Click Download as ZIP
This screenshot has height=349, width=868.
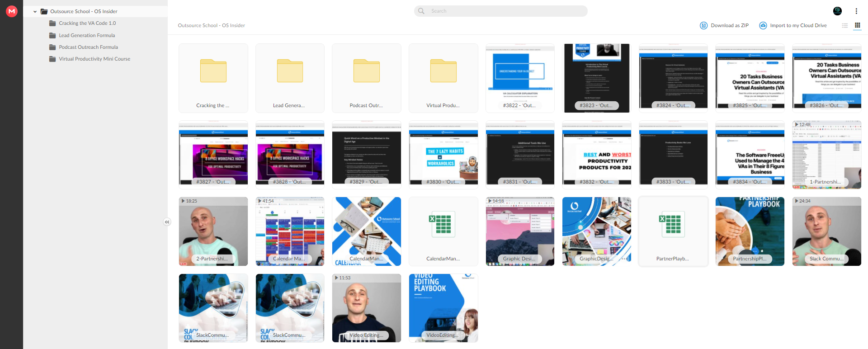tap(724, 25)
